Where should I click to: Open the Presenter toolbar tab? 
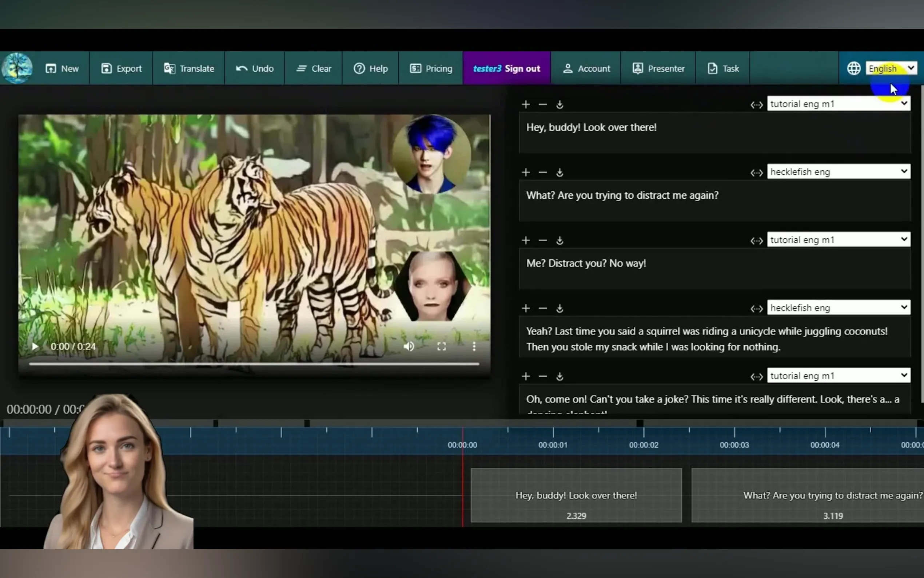pos(658,68)
